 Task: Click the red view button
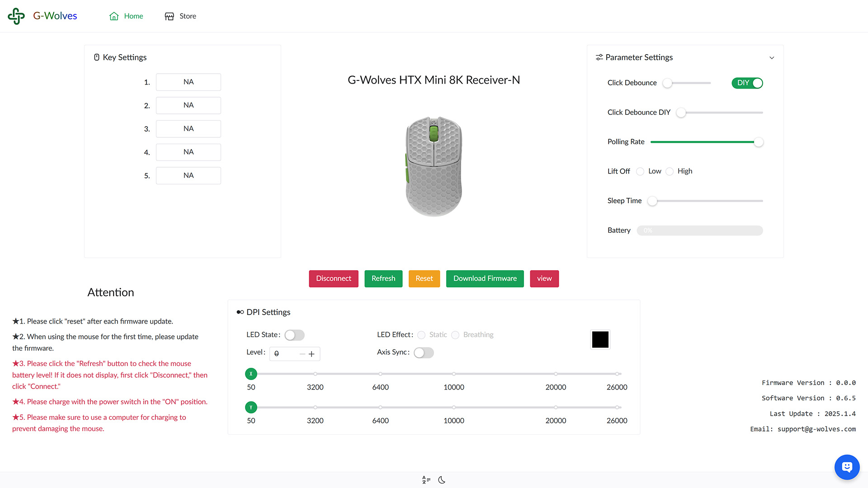(x=544, y=279)
